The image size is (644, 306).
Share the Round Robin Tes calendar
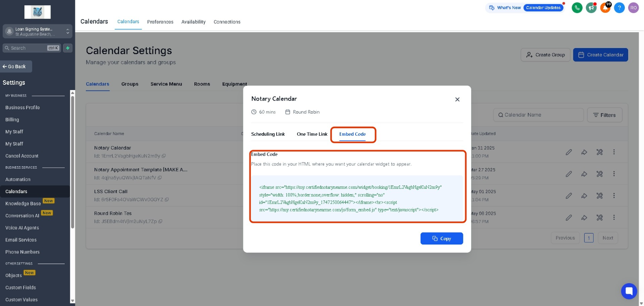click(x=584, y=218)
